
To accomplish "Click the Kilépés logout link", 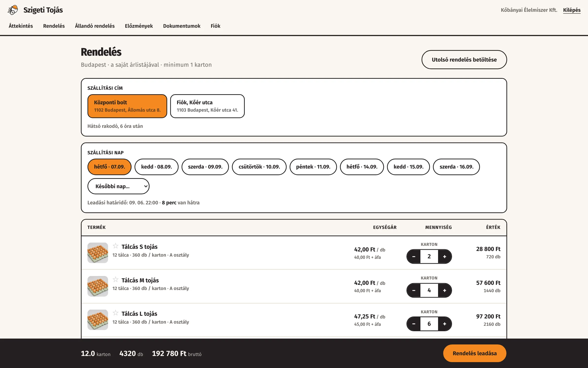I will pyautogui.click(x=572, y=10).
